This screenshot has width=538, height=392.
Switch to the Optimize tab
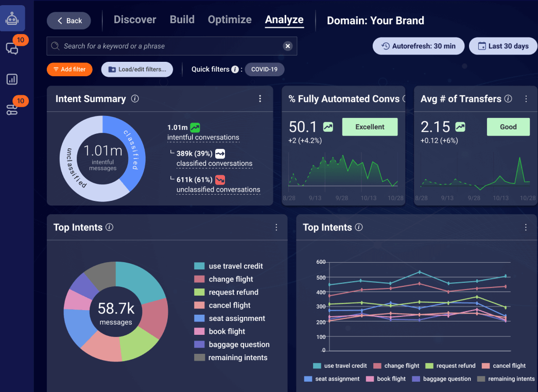click(x=229, y=20)
